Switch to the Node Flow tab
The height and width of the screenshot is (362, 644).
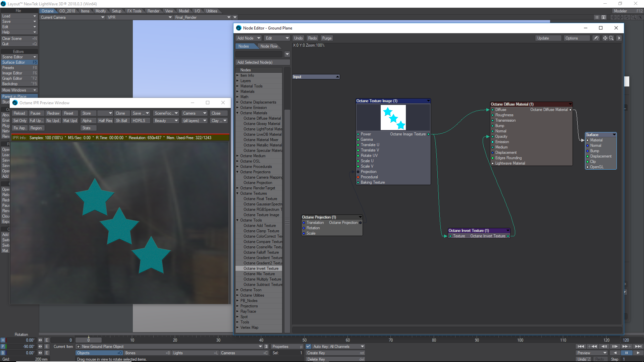pyautogui.click(x=269, y=46)
